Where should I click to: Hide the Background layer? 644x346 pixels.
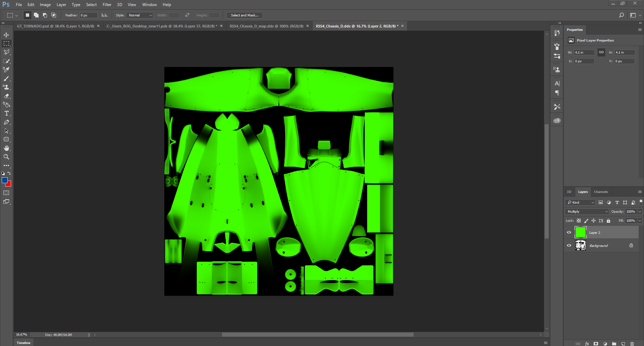point(569,246)
